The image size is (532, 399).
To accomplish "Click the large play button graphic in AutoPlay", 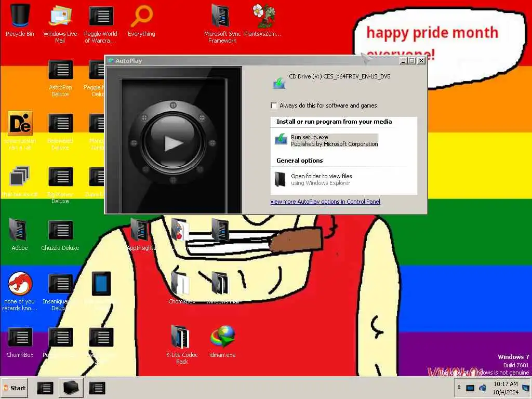I will tap(173, 143).
